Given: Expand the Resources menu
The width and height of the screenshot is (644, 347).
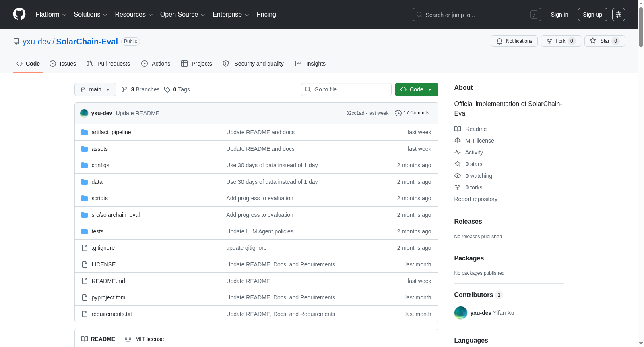Looking at the screenshot, I should [134, 15].
